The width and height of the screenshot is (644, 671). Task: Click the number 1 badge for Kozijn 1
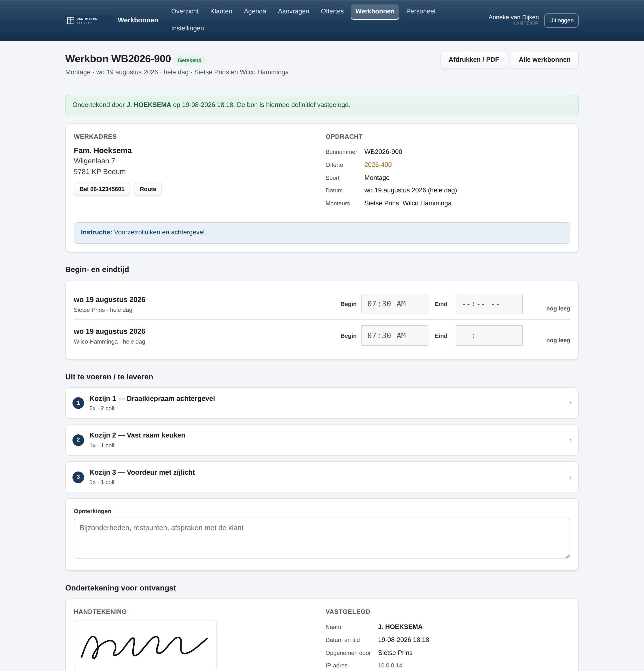pyautogui.click(x=78, y=403)
